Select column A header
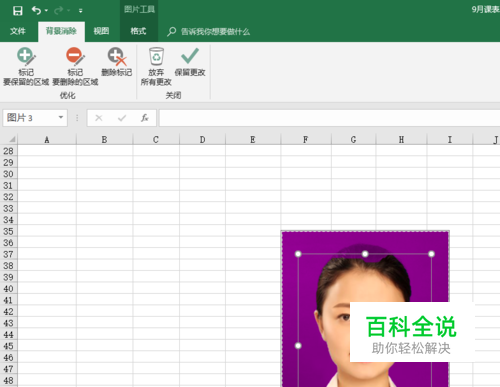 click(x=47, y=139)
